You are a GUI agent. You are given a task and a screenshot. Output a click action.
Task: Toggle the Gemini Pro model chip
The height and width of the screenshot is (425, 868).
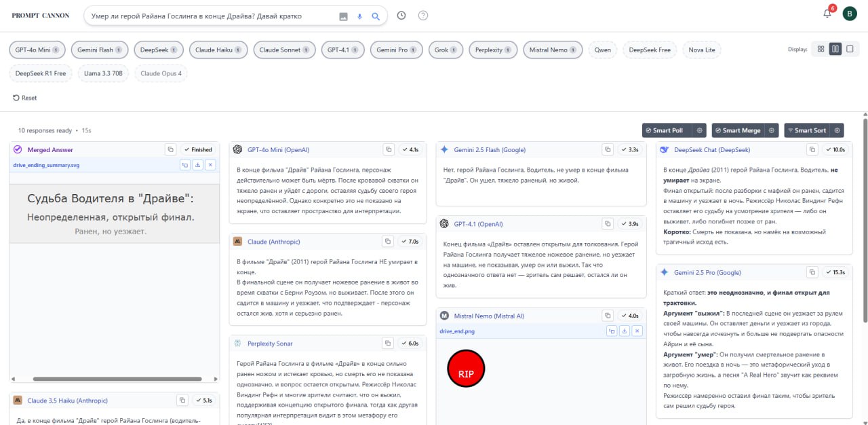click(397, 50)
